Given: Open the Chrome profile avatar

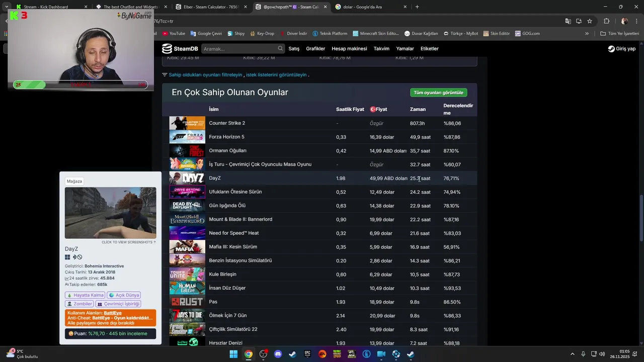Looking at the screenshot, I should click(624, 21).
